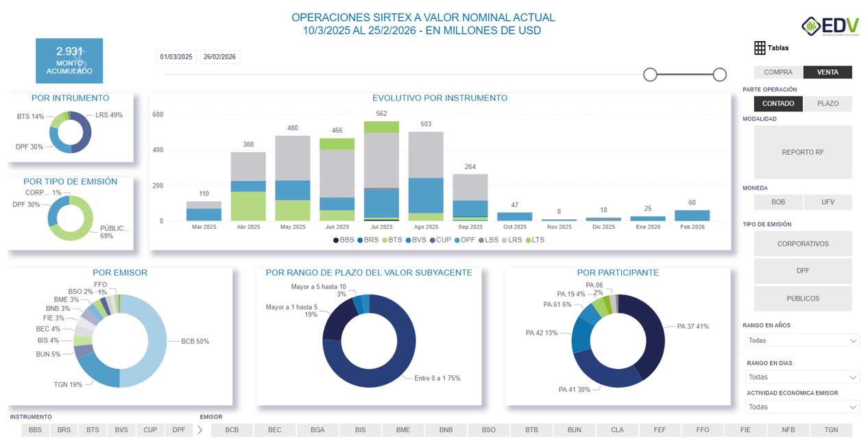Select the VENTA tab

(x=827, y=72)
